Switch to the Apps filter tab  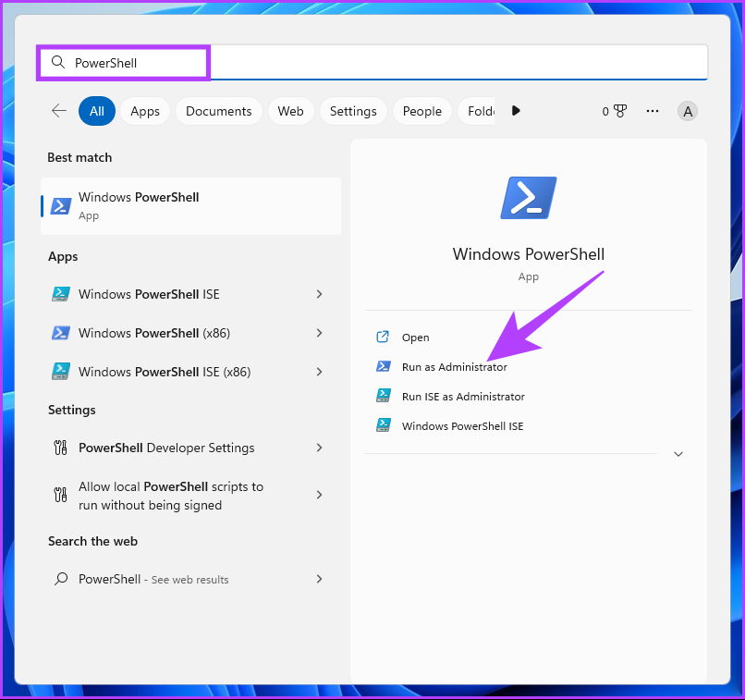click(145, 111)
